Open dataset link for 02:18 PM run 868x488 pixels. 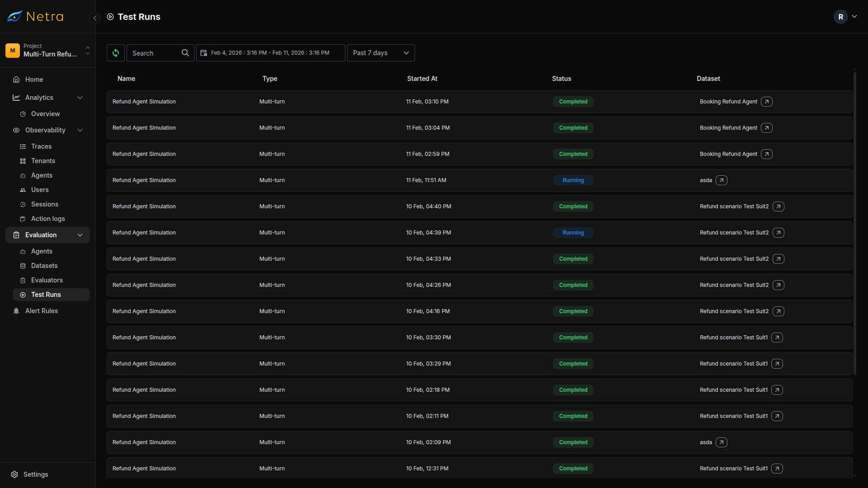click(x=777, y=390)
